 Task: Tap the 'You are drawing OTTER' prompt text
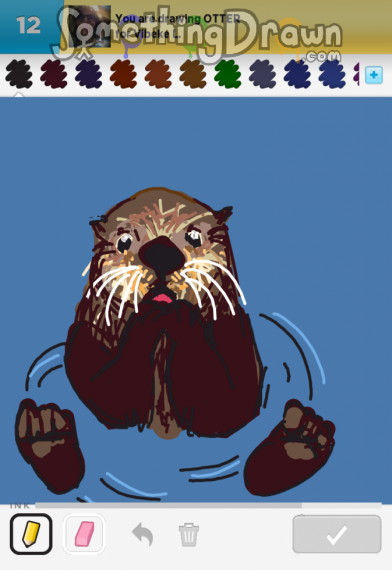coord(178,19)
